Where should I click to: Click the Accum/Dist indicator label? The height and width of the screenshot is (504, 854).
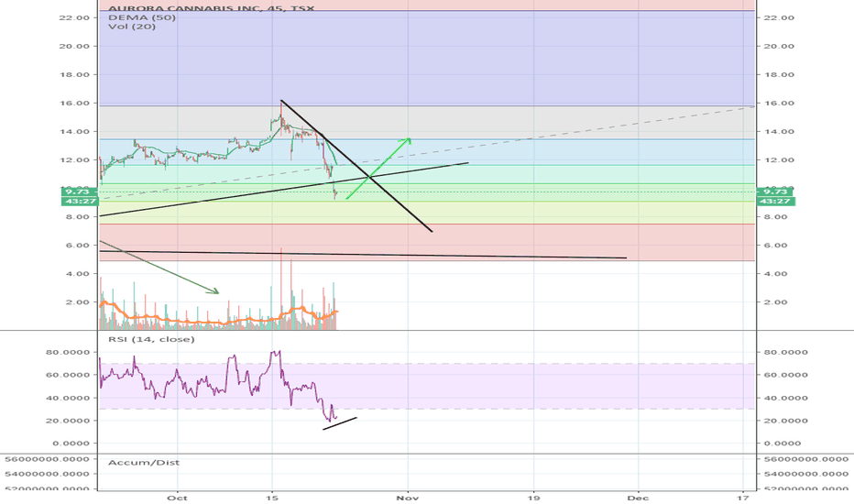point(144,462)
